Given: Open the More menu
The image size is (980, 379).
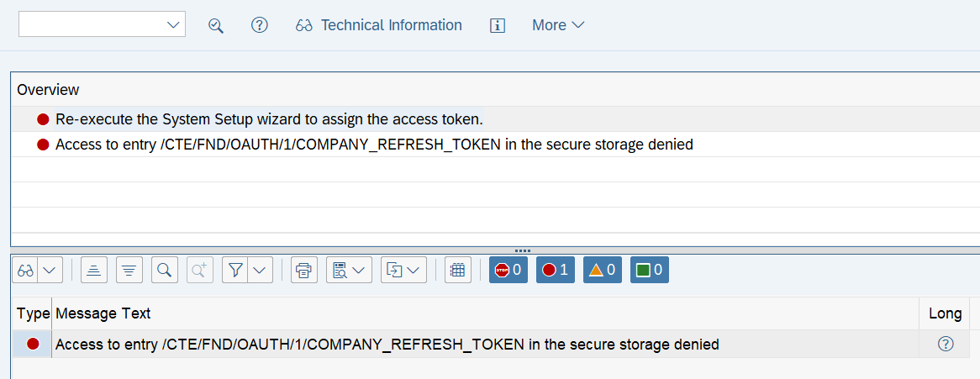Looking at the screenshot, I should tap(558, 25).
